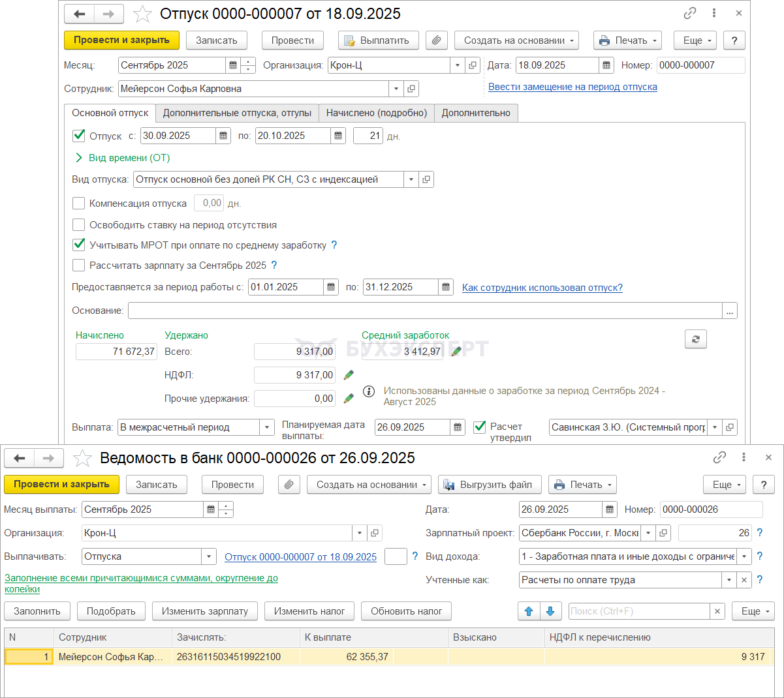The image size is (784, 698).
Task: Toggle the Компенсация отпуска checkbox
Action: coord(79,204)
